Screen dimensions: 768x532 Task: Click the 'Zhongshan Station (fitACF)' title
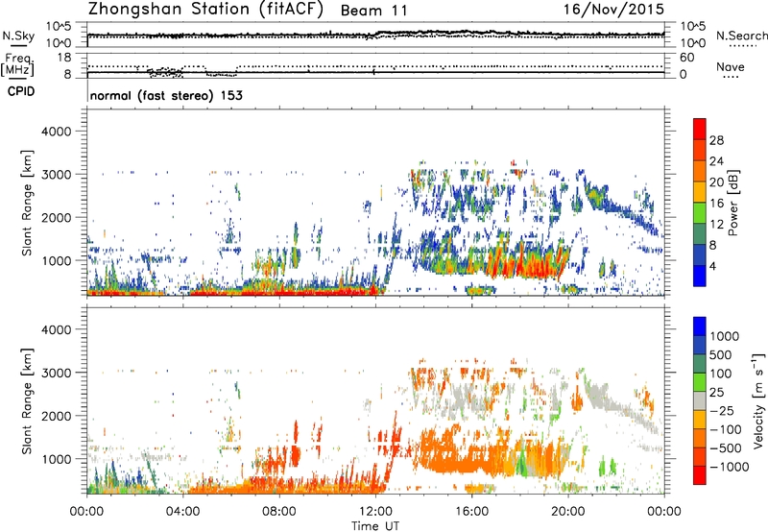click(206, 10)
